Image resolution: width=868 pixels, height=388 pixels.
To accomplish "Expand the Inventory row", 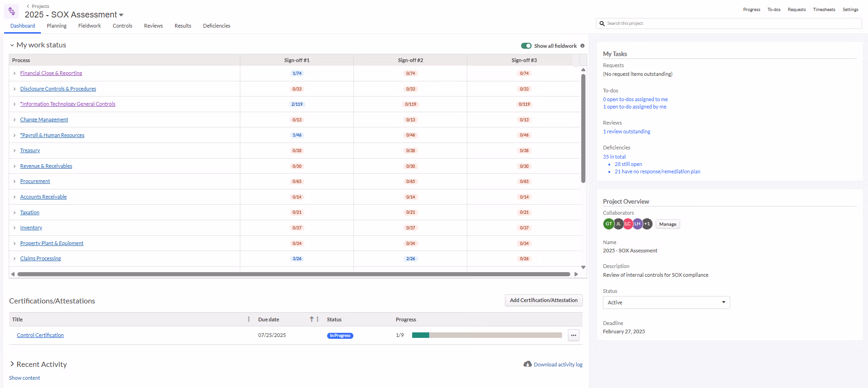I will click(x=14, y=228).
